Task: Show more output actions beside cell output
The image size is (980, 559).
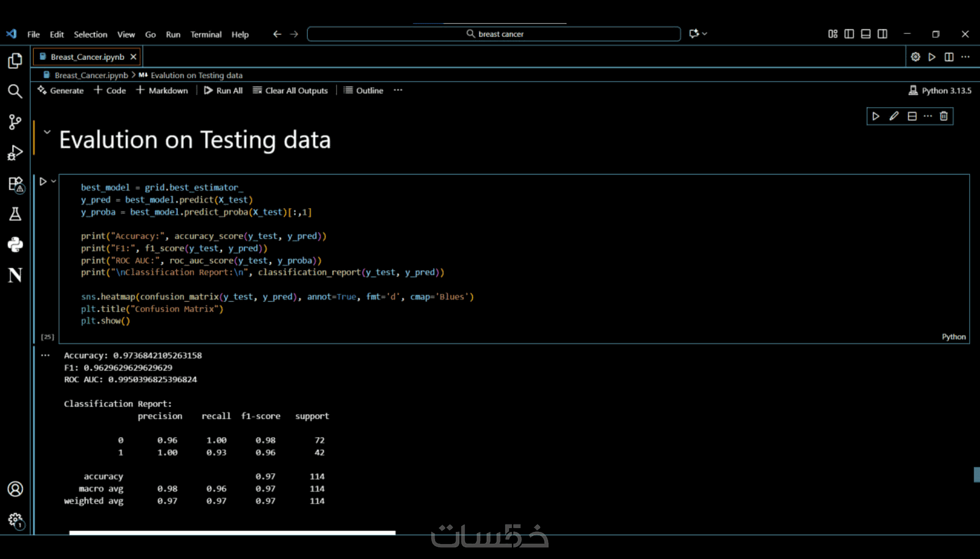Action: 46,356
